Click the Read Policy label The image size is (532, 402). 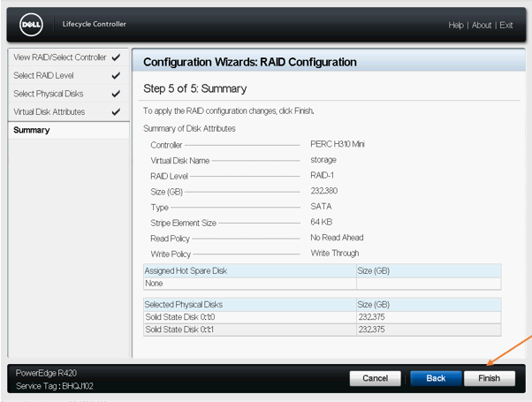[x=170, y=239]
